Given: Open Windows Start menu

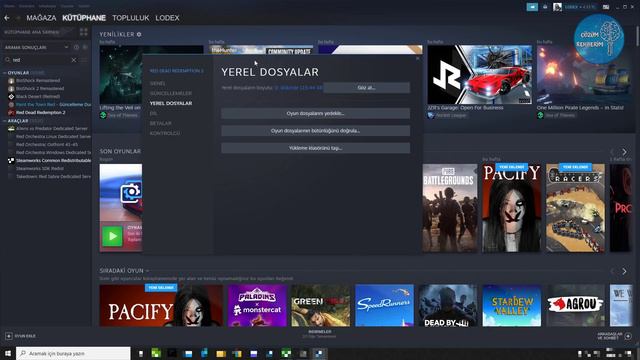Looking at the screenshot, I should (8, 353).
